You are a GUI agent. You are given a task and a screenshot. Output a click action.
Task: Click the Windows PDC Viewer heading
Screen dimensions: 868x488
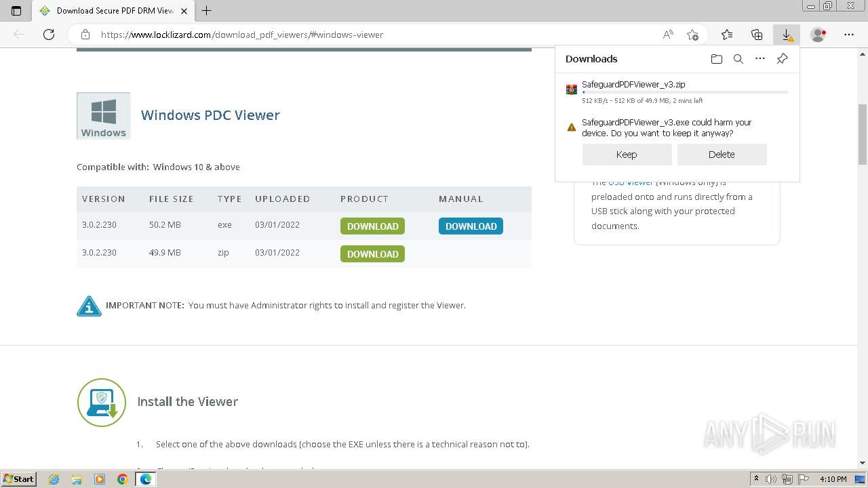[x=210, y=115]
